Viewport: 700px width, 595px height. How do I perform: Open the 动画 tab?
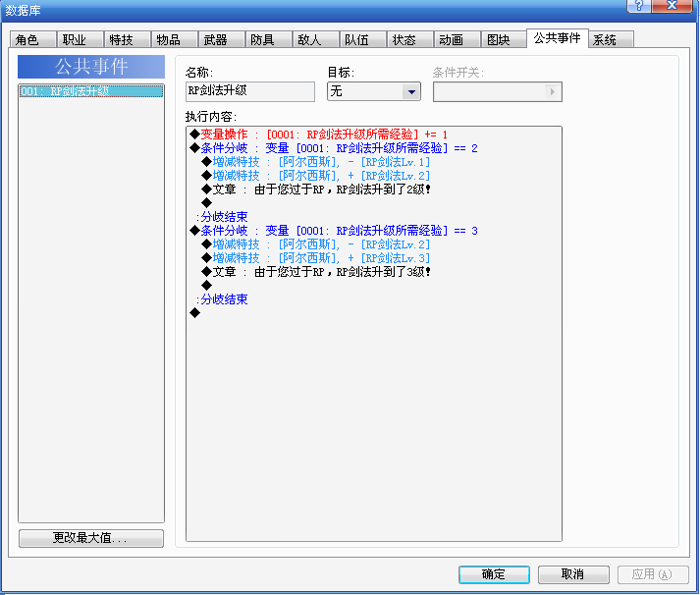point(458,39)
